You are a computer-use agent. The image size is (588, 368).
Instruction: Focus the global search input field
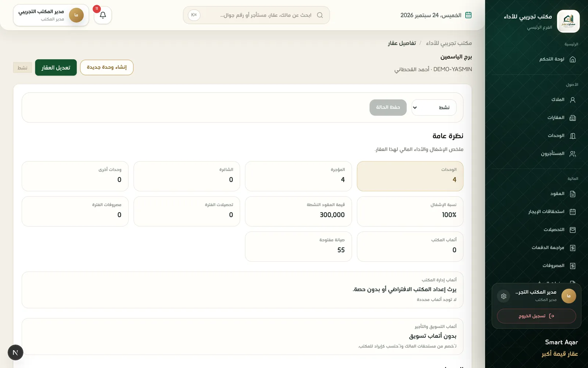tap(257, 15)
